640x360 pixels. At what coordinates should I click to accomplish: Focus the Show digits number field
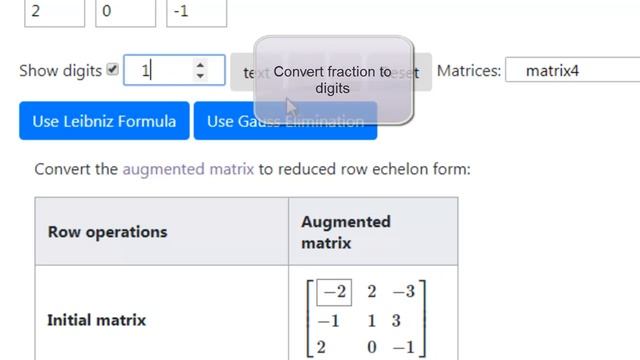tap(174, 70)
